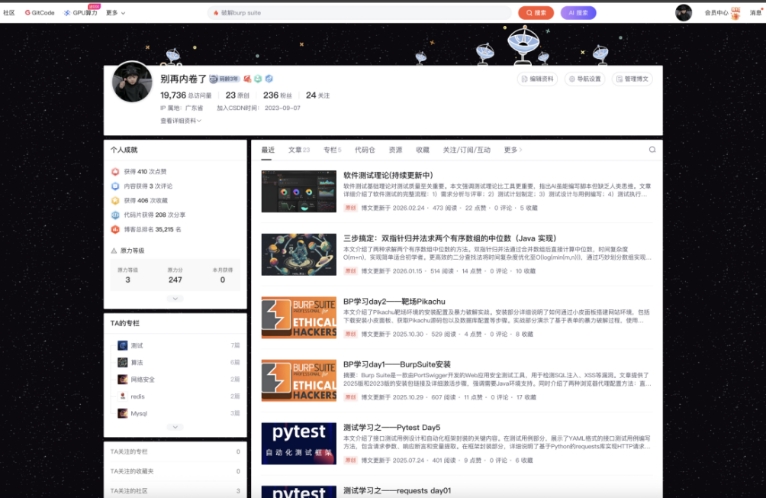Click the 原力等级 triangle icon

114,250
